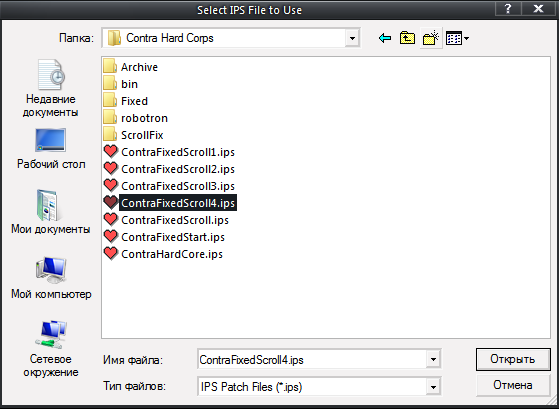Expand the Папка folder dropdown
Viewport: 559px width, 409px height.
coord(352,38)
